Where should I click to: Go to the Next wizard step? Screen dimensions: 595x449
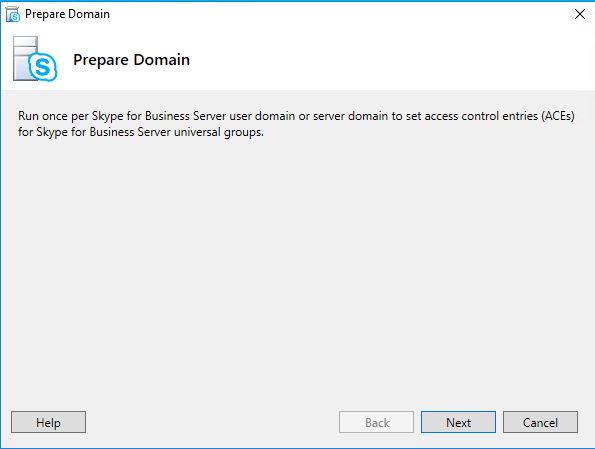click(458, 422)
